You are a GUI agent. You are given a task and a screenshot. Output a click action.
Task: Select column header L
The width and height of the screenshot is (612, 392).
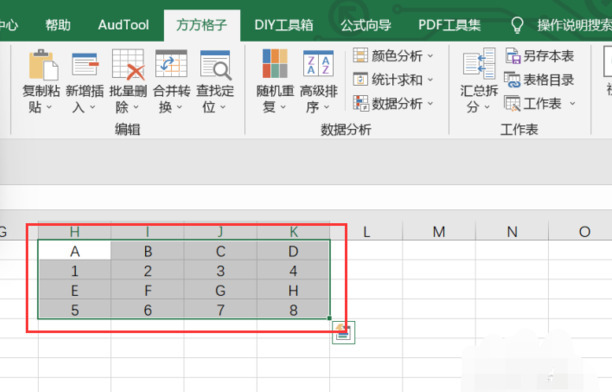[x=366, y=232]
